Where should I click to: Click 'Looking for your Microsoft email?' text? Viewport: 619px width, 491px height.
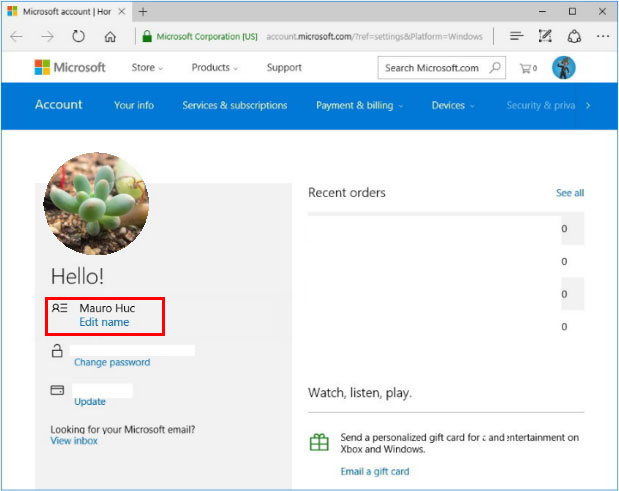tap(122, 429)
